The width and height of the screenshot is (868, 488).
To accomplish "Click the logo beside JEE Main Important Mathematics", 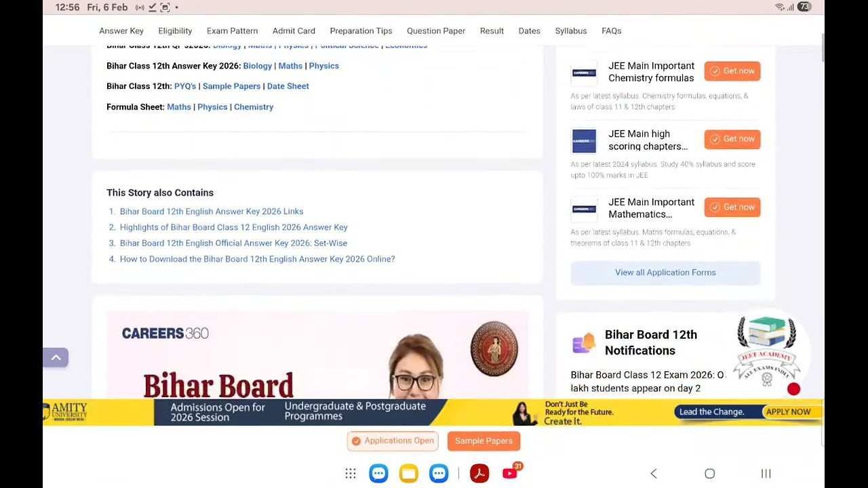I will pyautogui.click(x=584, y=209).
